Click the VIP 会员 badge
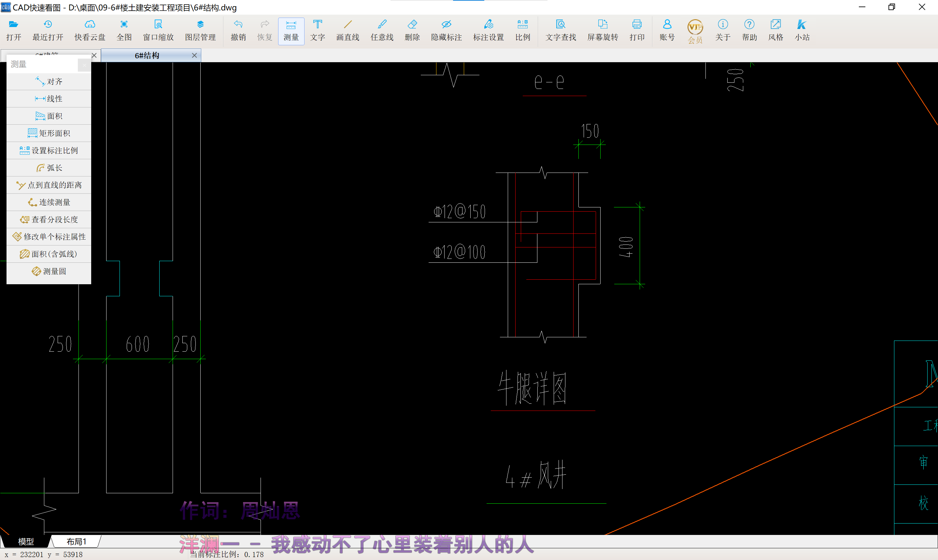The image size is (938, 560). (x=695, y=31)
